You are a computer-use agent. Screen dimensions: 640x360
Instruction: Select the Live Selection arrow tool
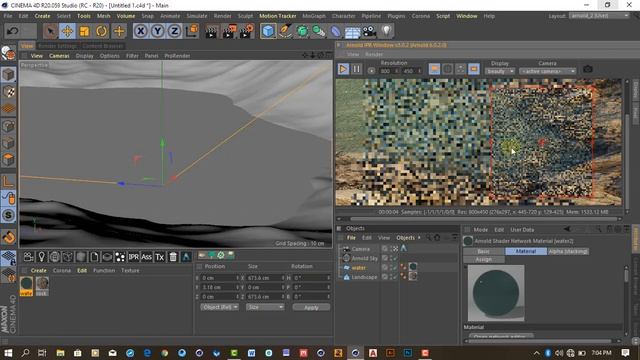pos(50,31)
